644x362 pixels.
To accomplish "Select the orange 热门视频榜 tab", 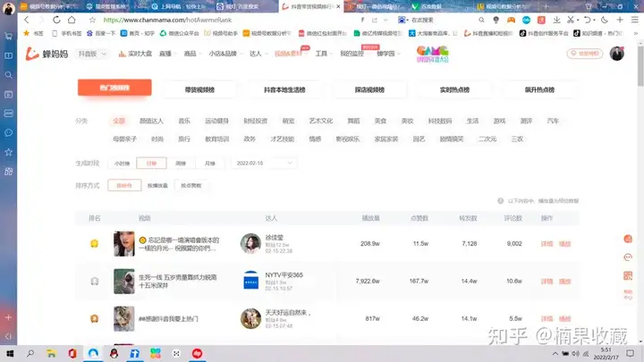I will click(x=114, y=88).
